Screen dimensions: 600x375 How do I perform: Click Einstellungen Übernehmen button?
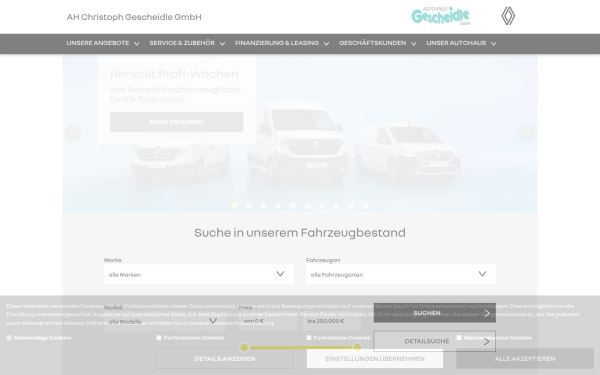click(x=375, y=359)
